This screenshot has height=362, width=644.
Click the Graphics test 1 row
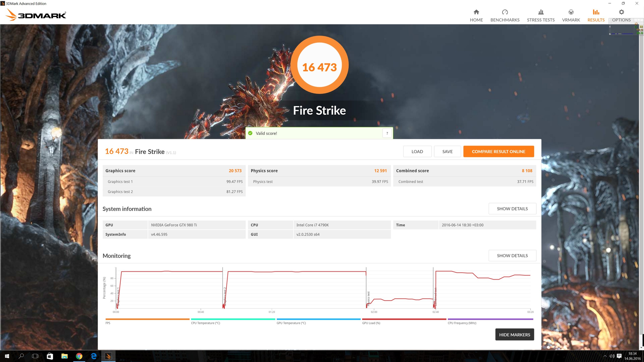(174, 182)
